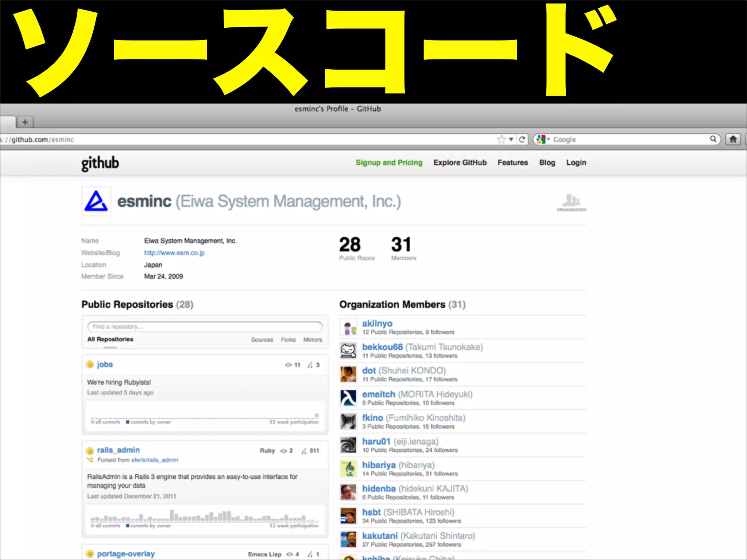Open http://www.esm.co.jp website link
This screenshot has width=747, height=560.
(x=174, y=253)
